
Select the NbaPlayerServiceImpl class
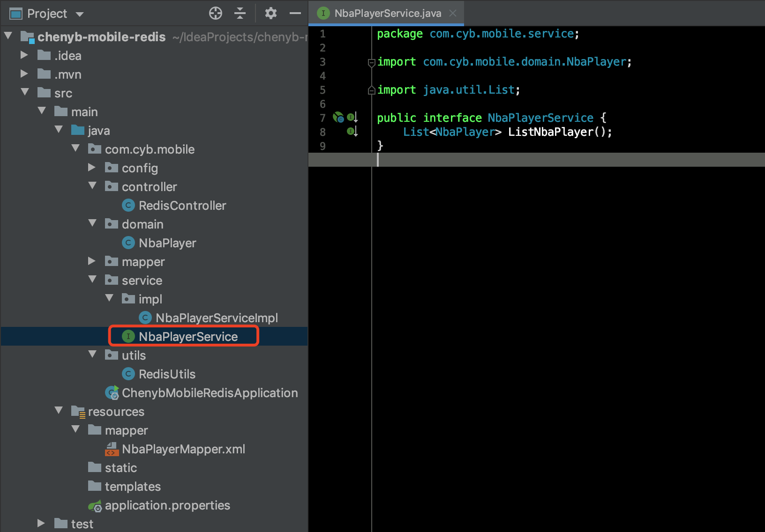coord(217,318)
